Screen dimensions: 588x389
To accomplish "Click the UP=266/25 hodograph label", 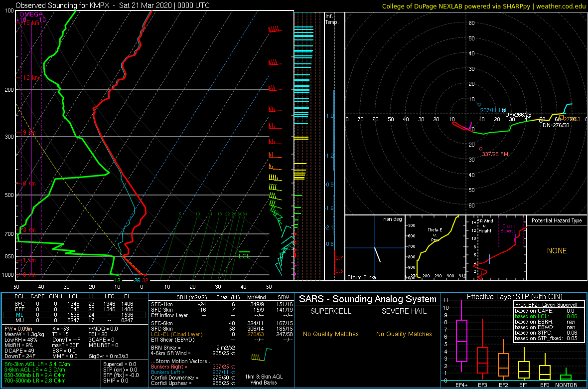I will point(518,115).
